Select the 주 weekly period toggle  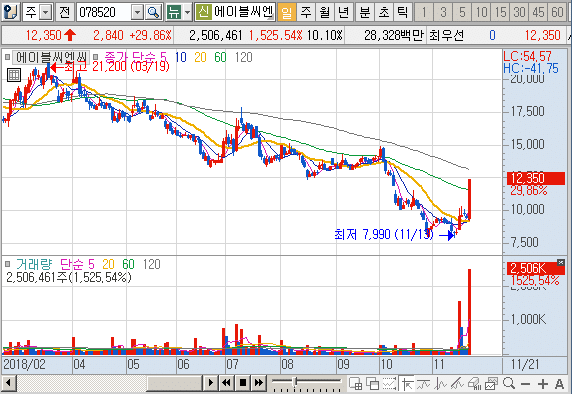pyautogui.click(x=306, y=13)
